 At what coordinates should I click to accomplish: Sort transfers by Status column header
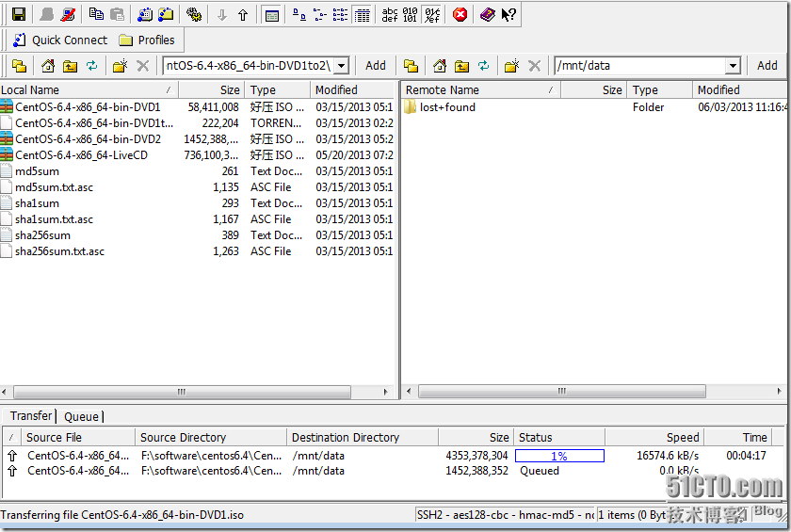[559, 437]
